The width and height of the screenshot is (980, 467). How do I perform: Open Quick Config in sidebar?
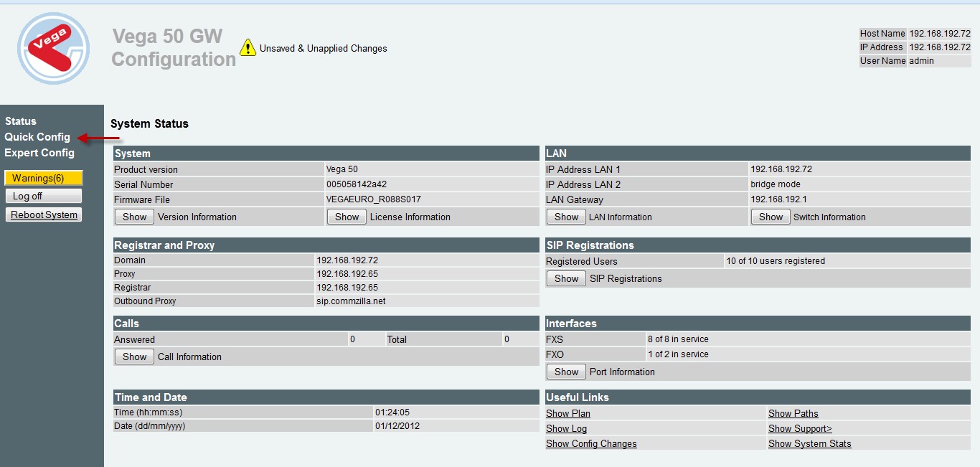(x=37, y=137)
